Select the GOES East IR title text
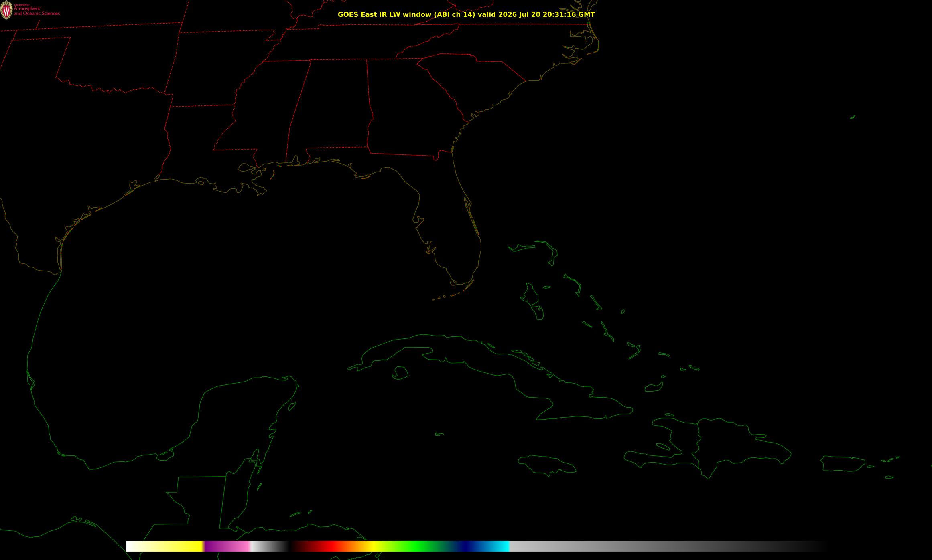The image size is (932, 560). tap(466, 14)
